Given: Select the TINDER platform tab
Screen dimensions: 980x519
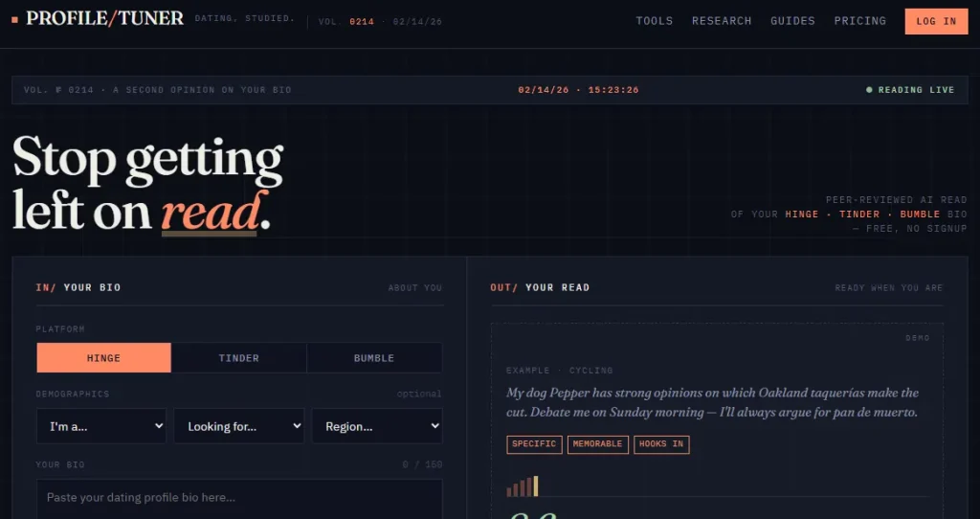Looking at the screenshot, I should point(238,358).
